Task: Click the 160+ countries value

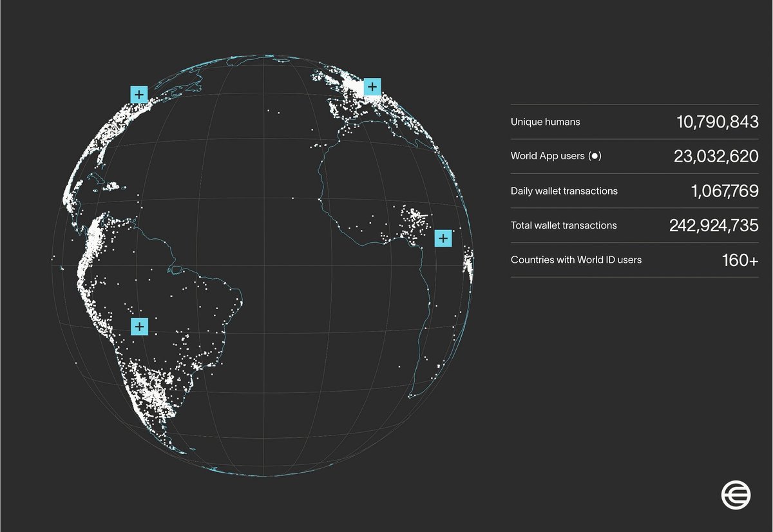Action: 740,260
